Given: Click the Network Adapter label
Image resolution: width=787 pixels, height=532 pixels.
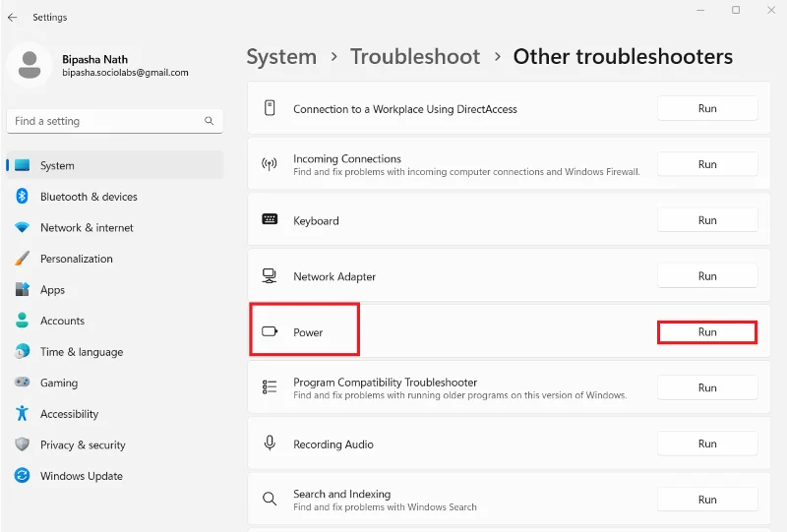Looking at the screenshot, I should coord(334,276).
